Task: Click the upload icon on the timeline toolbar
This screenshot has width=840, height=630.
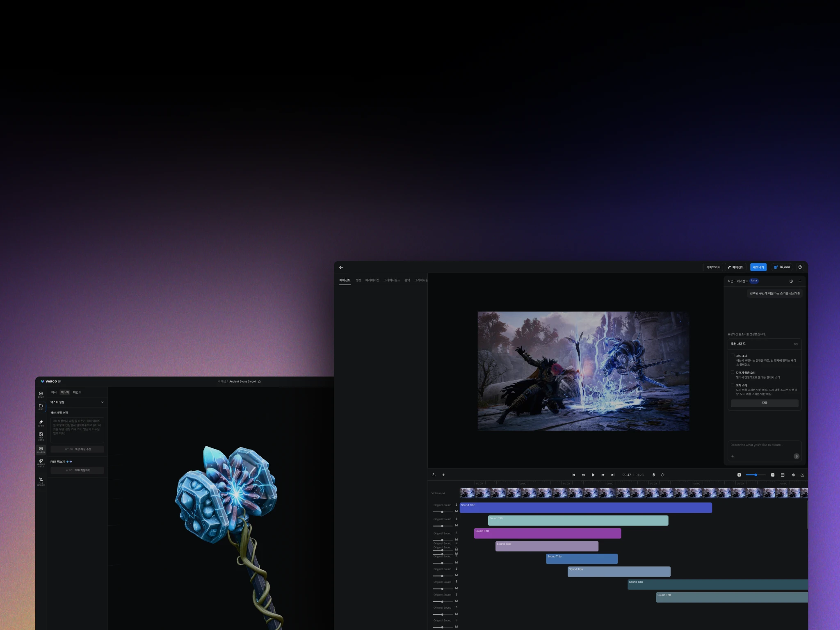Action: click(434, 475)
